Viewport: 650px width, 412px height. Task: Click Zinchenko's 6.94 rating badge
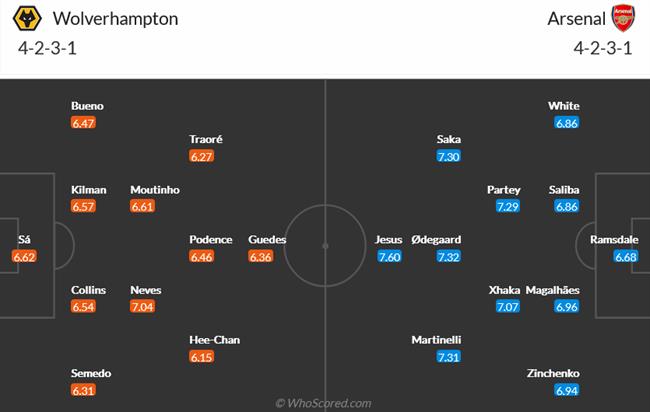click(568, 390)
